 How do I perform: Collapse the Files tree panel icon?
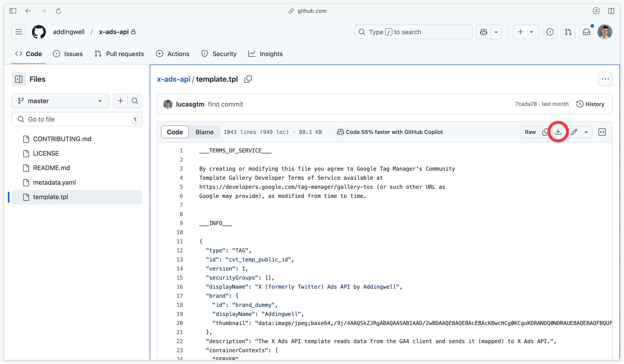19,79
